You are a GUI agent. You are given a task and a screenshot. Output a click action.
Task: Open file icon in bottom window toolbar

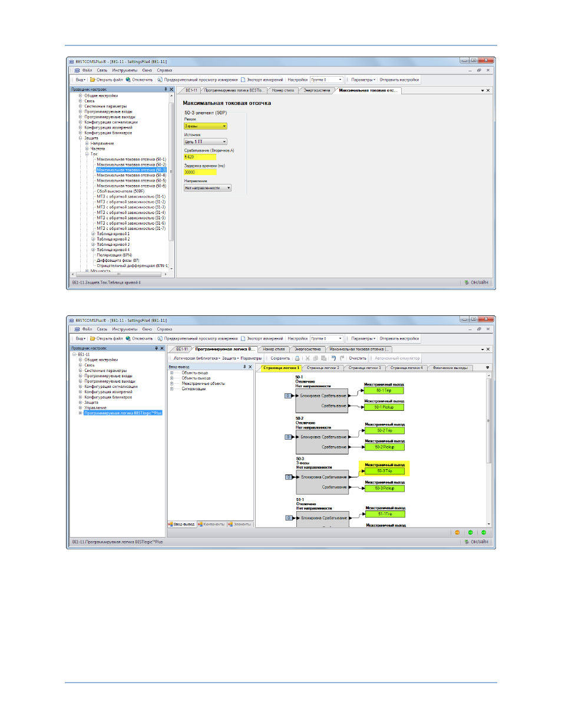(x=92, y=338)
